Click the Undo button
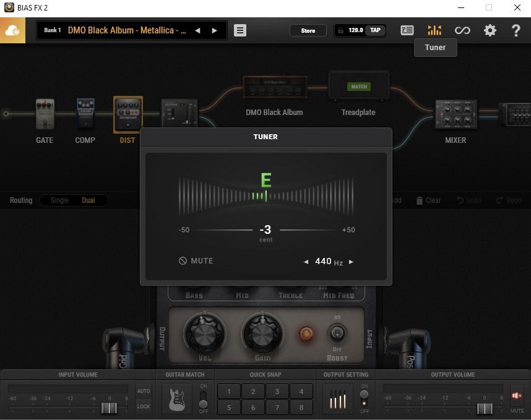Image resolution: width=531 pixels, height=420 pixels. click(x=469, y=200)
